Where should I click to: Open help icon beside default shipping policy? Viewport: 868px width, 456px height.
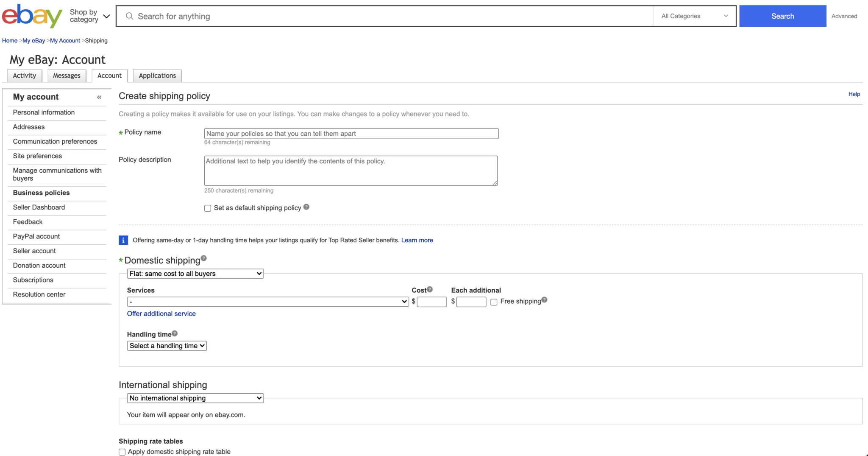point(306,207)
